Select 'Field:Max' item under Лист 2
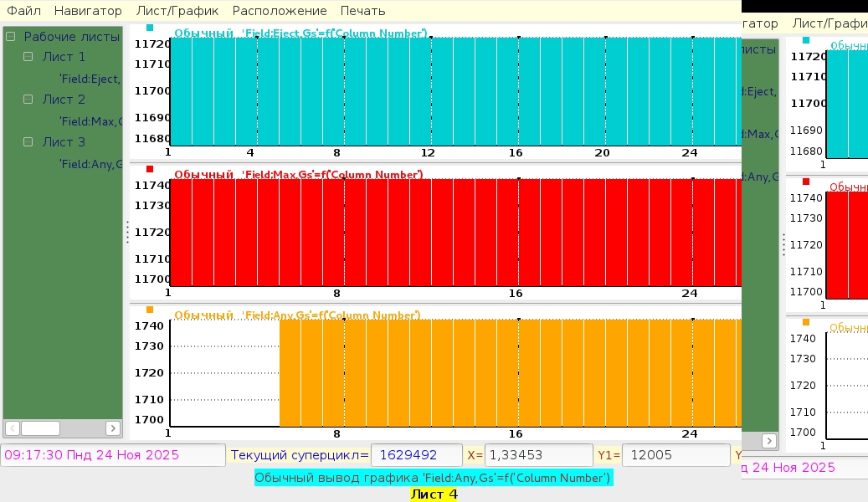The image size is (868, 502). coord(90,121)
